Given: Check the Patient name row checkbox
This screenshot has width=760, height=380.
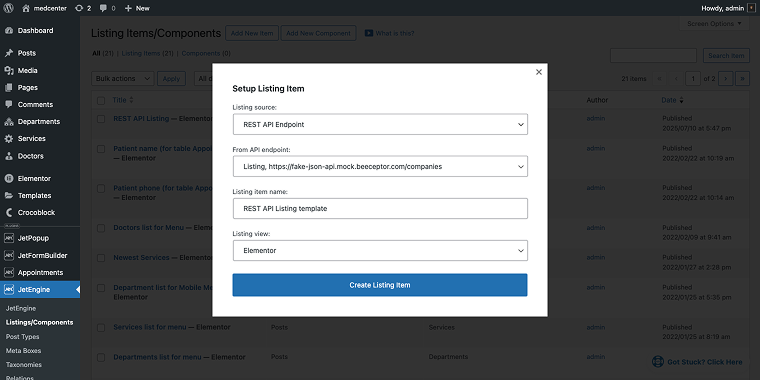Looking at the screenshot, I should (101, 149).
